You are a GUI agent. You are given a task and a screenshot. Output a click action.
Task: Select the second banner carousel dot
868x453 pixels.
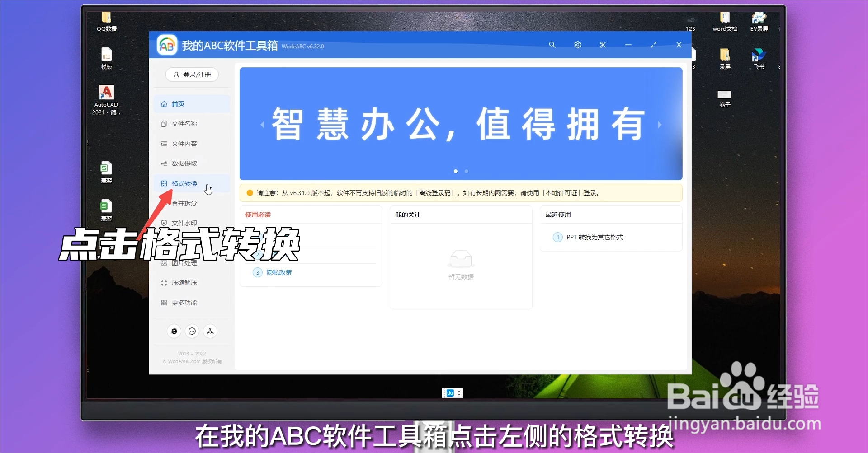pos(467,171)
